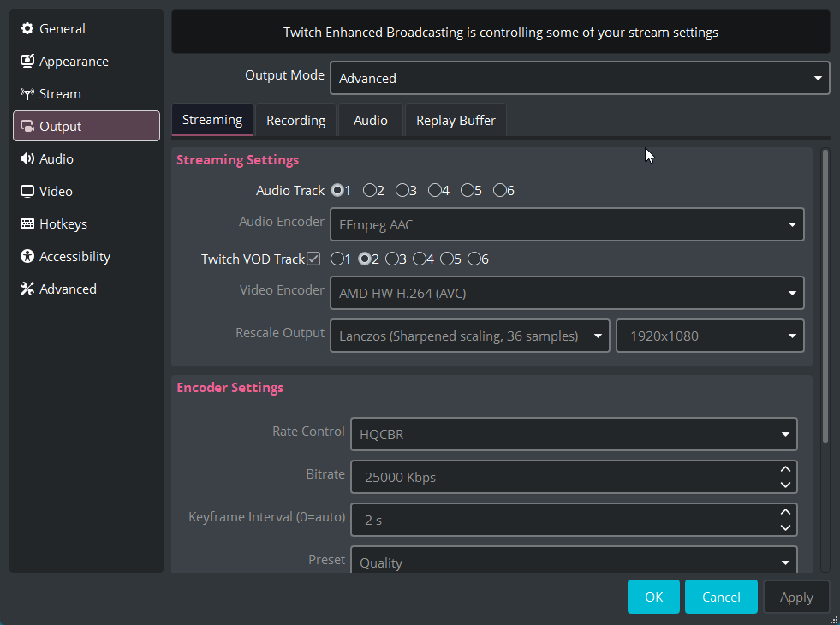Click the Apply button
The height and width of the screenshot is (625, 840).
(x=796, y=597)
